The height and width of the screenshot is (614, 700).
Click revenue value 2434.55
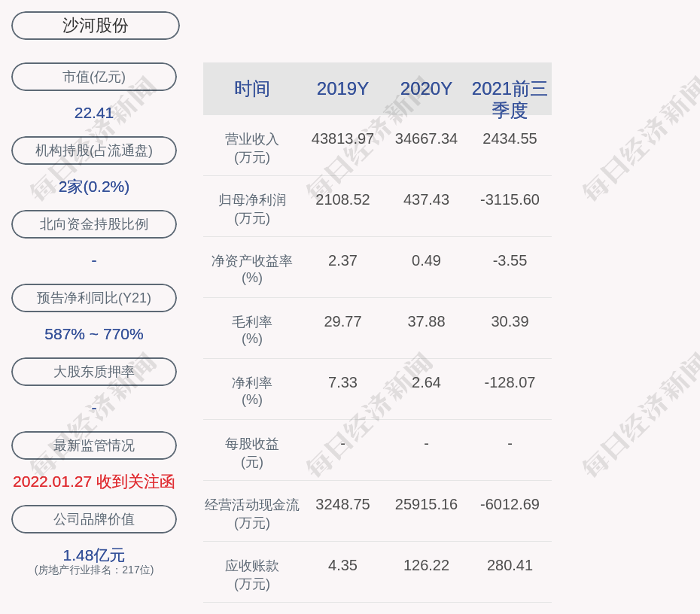(x=510, y=138)
